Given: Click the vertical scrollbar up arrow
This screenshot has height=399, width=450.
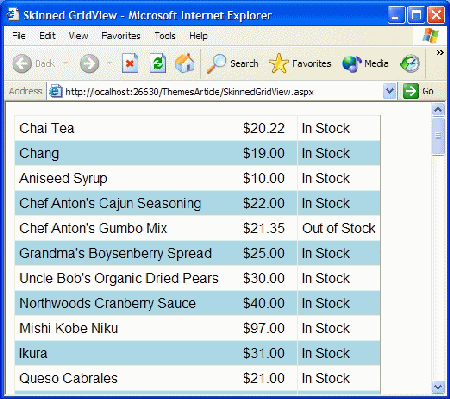Looking at the screenshot, I should (x=438, y=110).
